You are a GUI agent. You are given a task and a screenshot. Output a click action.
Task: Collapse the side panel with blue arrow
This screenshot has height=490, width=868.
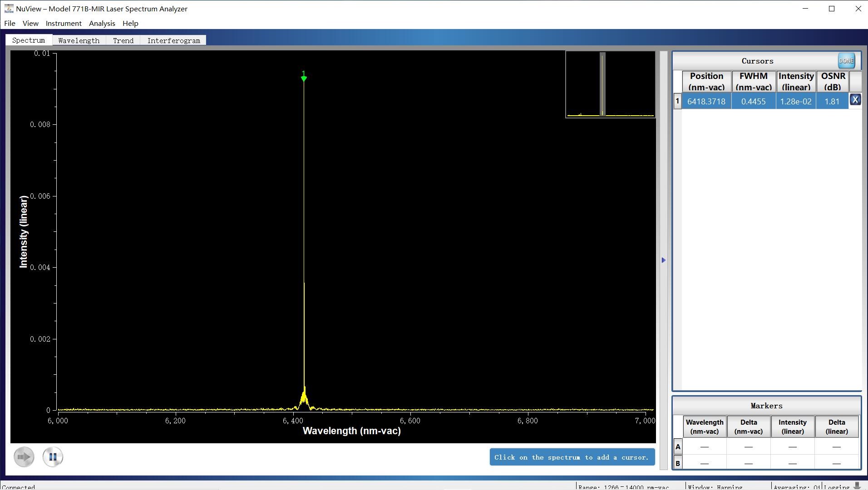coord(664,260)
